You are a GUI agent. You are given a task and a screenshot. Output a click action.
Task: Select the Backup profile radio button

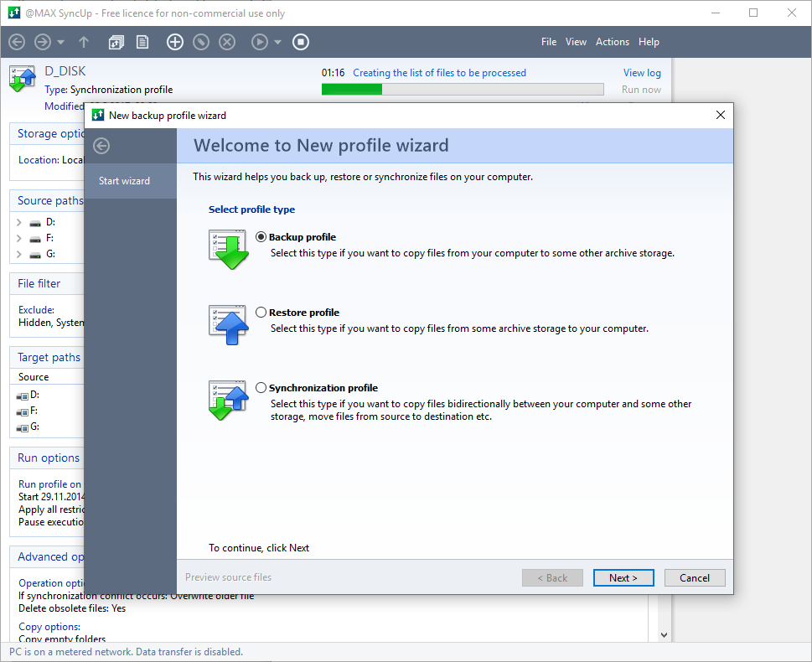(x=261, y=236)
